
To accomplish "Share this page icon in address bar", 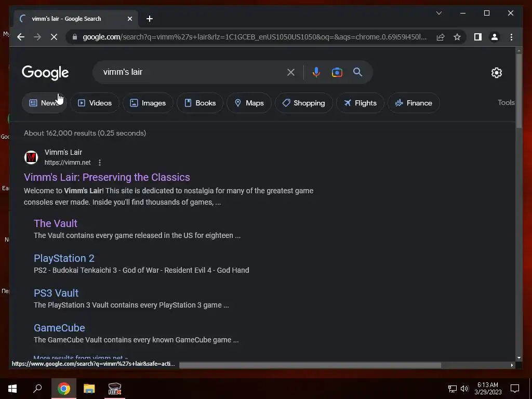I will 441,37.
